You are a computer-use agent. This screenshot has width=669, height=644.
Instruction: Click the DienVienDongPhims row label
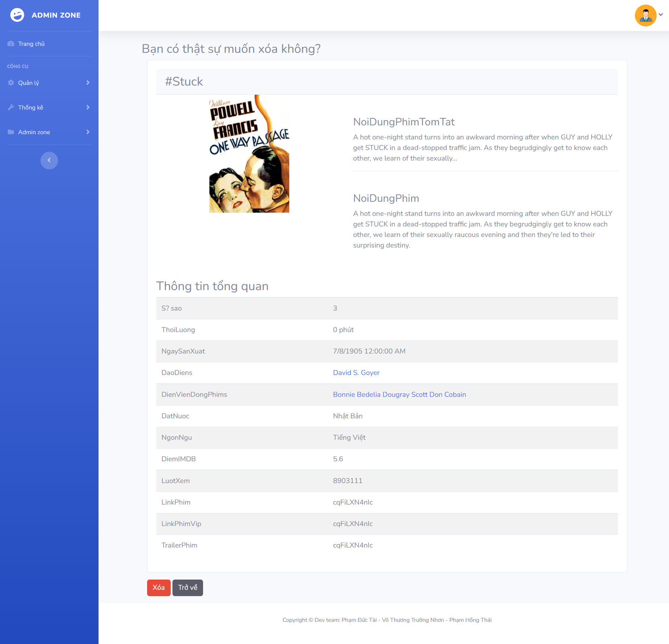click(x=194, y=394)
